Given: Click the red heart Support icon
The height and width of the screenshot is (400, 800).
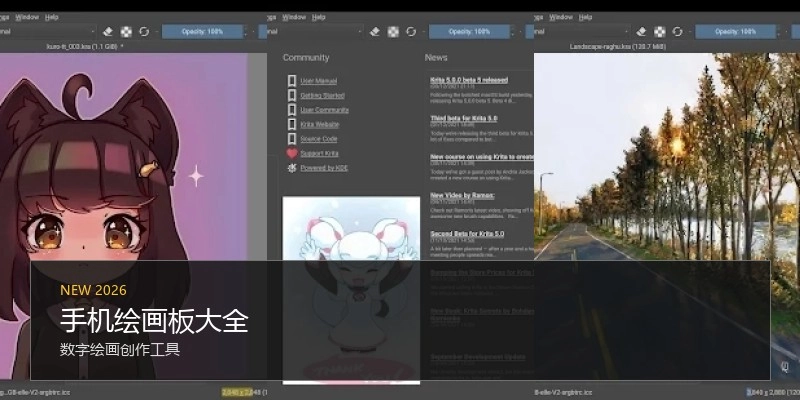Looking at the screenshot, I should pyautogui.click(x=292, y=153).
